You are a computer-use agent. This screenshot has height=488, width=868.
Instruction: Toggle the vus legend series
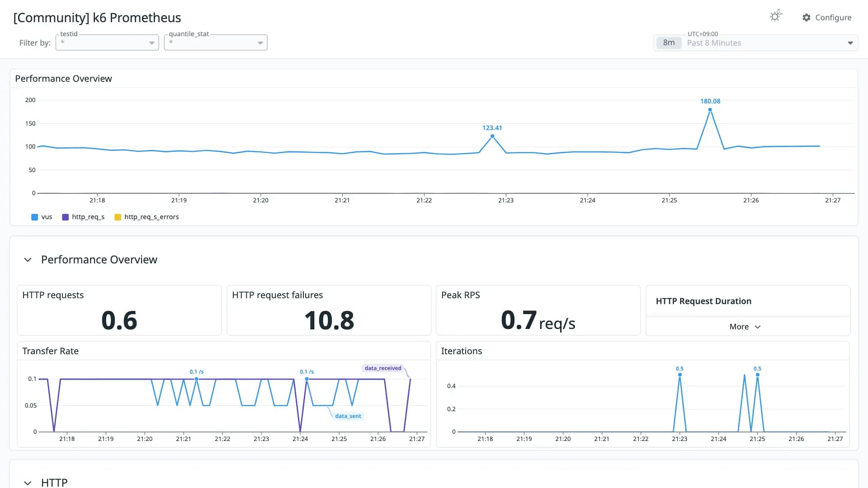coord(42,217)
